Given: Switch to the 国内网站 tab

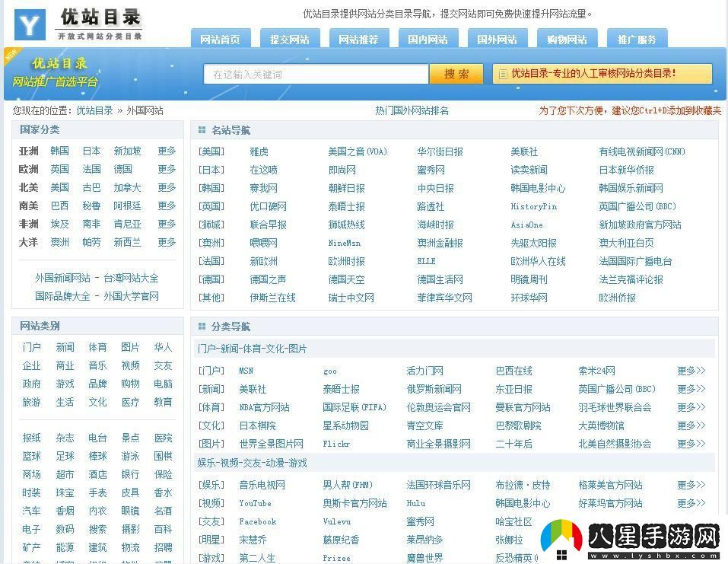Looking at the screenshot, I should tap(428, 39).
